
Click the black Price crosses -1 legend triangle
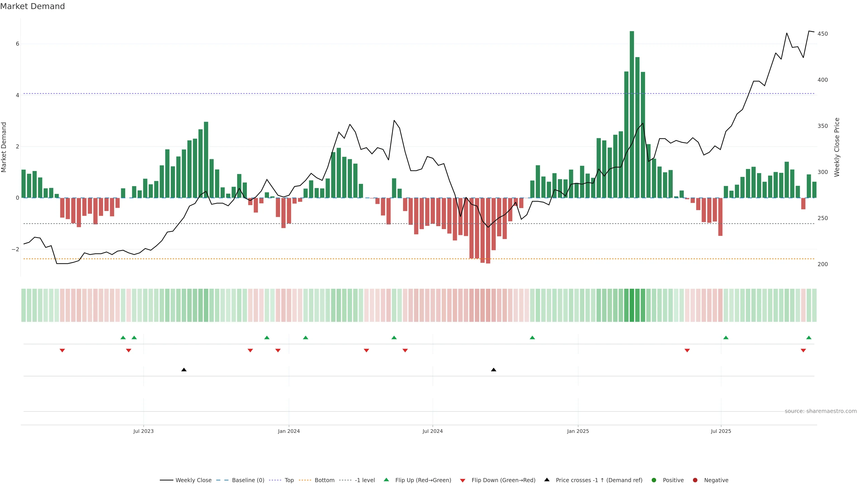[x=547, y=480]
